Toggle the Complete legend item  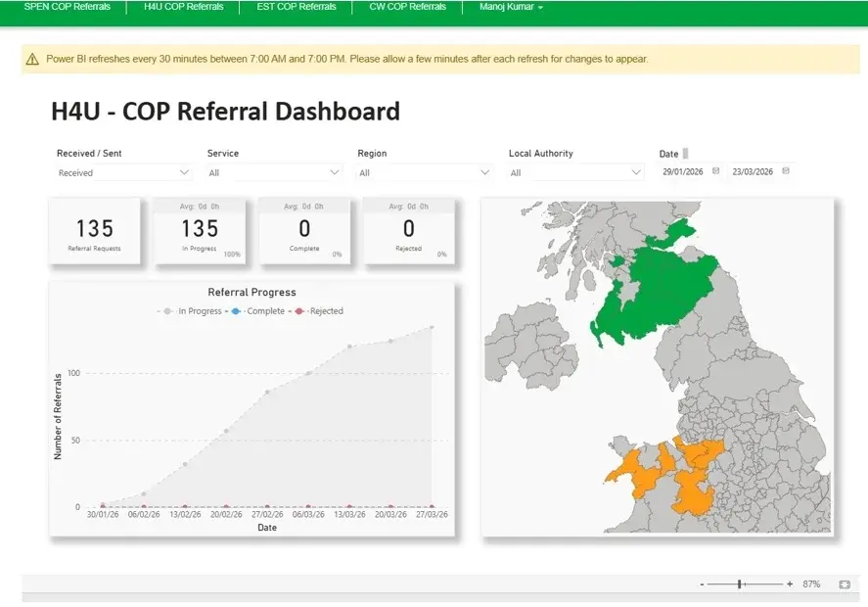[257, 311]
